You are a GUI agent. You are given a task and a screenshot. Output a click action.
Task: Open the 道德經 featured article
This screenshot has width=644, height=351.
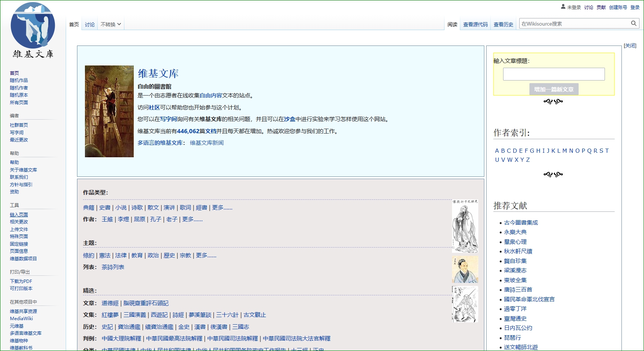[110, 303]
